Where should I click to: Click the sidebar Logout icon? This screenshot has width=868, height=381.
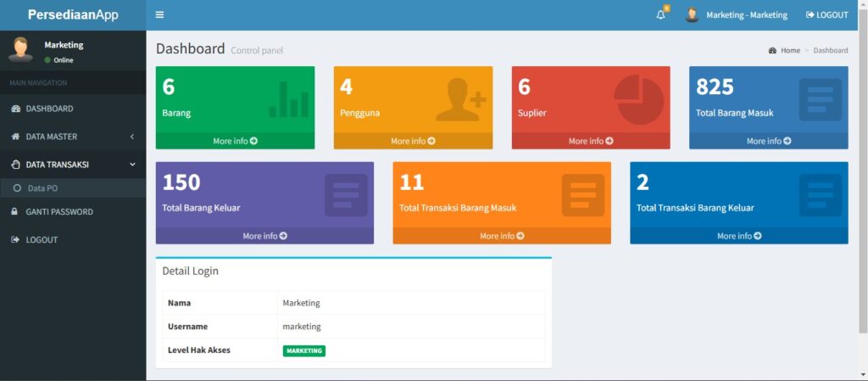(x=15, y=240)
